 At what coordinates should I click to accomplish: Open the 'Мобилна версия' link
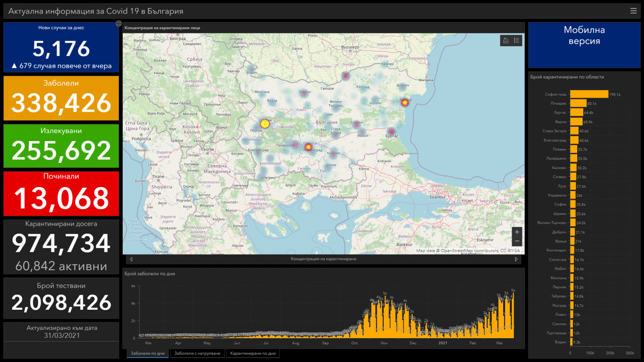[584, 36]
